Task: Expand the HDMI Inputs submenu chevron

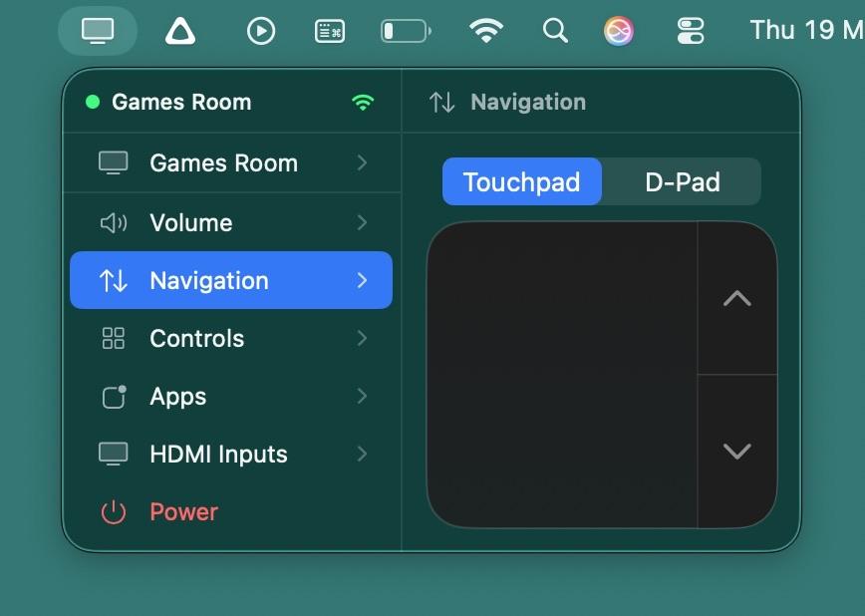Action: coord(362,455)
